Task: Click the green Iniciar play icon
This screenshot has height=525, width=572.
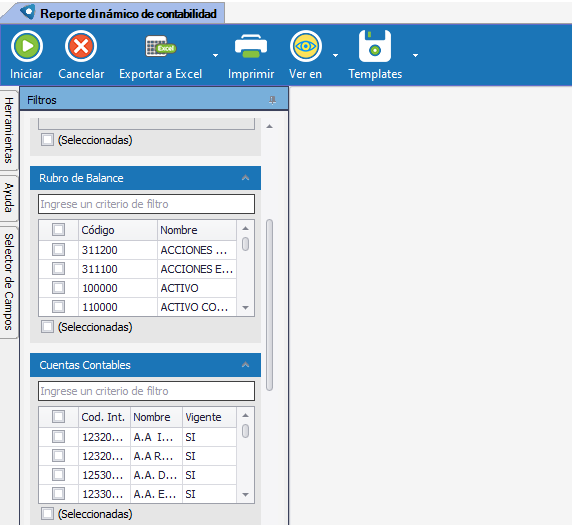Action: (27, 46)
